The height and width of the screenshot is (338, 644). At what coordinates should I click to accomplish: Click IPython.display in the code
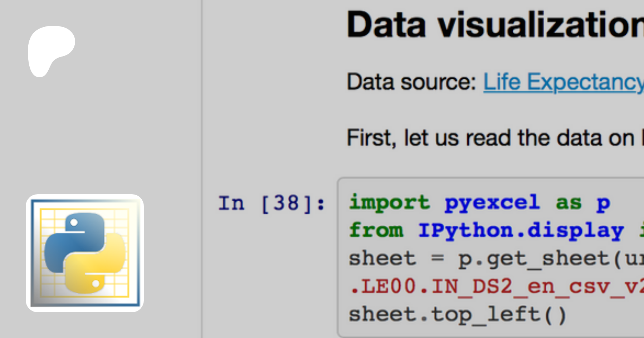click(521, 231)
